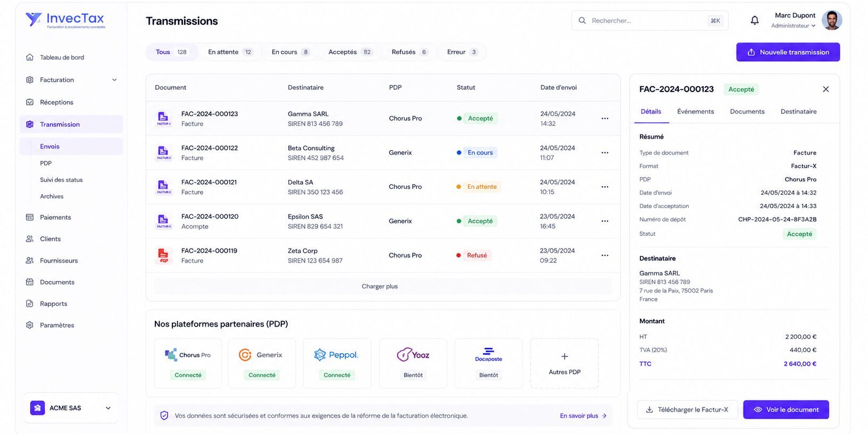
Task: Click the Tableau de bord home icon
Action: coord(30,57)
